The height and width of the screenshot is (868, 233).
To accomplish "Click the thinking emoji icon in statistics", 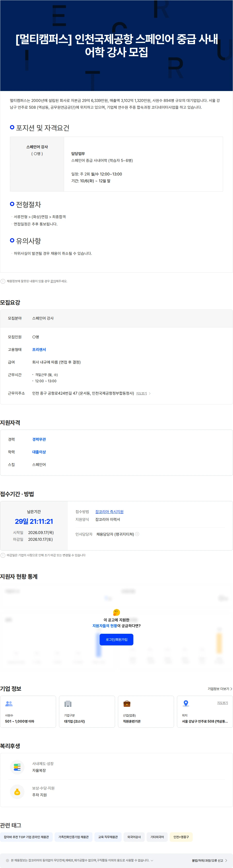I will [x=116, y=612].
